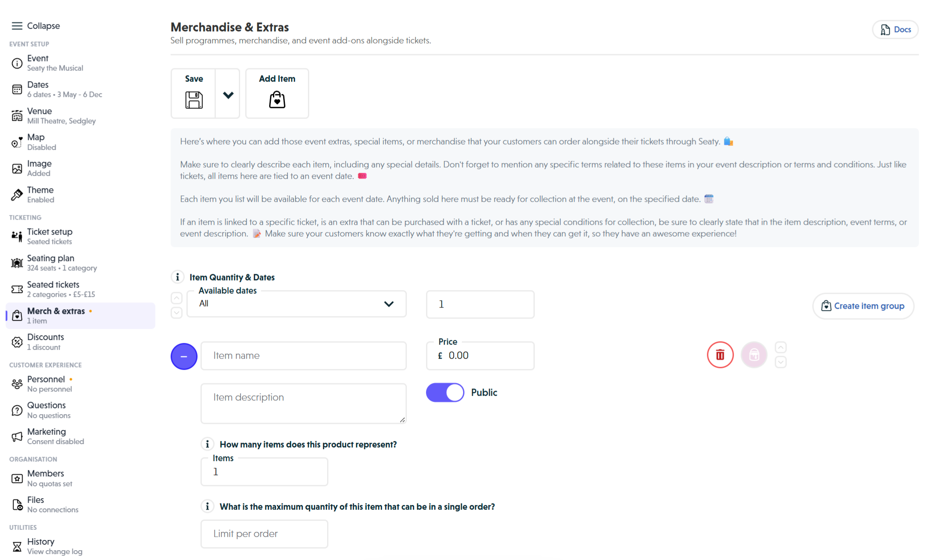Expand the Save button dropdown arrow
This screenshot has height=560, width=940.
point(228,94)
